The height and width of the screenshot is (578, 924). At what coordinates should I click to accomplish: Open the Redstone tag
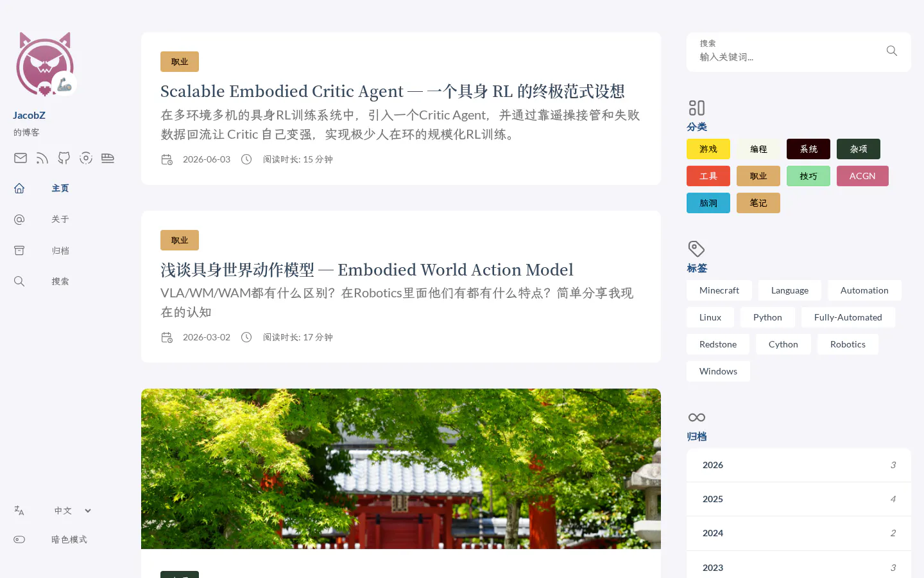click(718, 344)
